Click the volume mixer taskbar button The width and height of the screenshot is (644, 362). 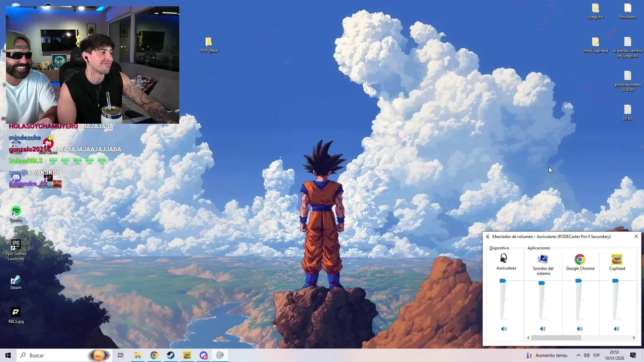[220, 355]
